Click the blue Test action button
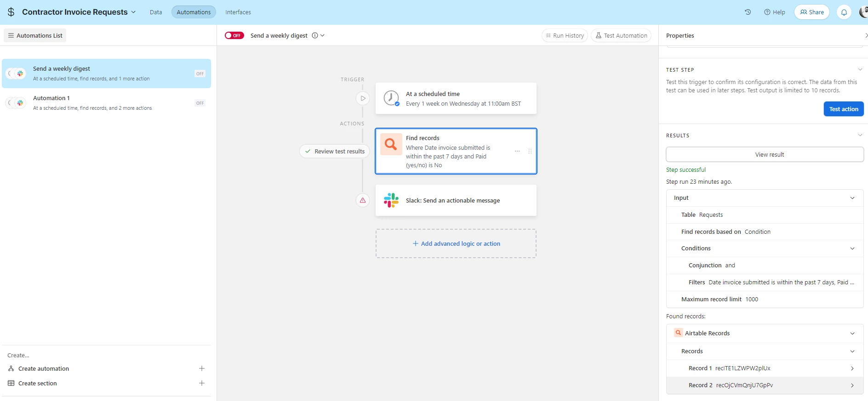Viewport: 868px width, 401px height. [844, 109]
